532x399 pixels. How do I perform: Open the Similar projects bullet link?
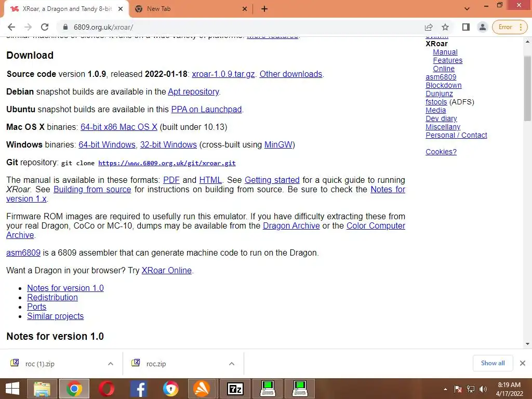tap(55, 316)
